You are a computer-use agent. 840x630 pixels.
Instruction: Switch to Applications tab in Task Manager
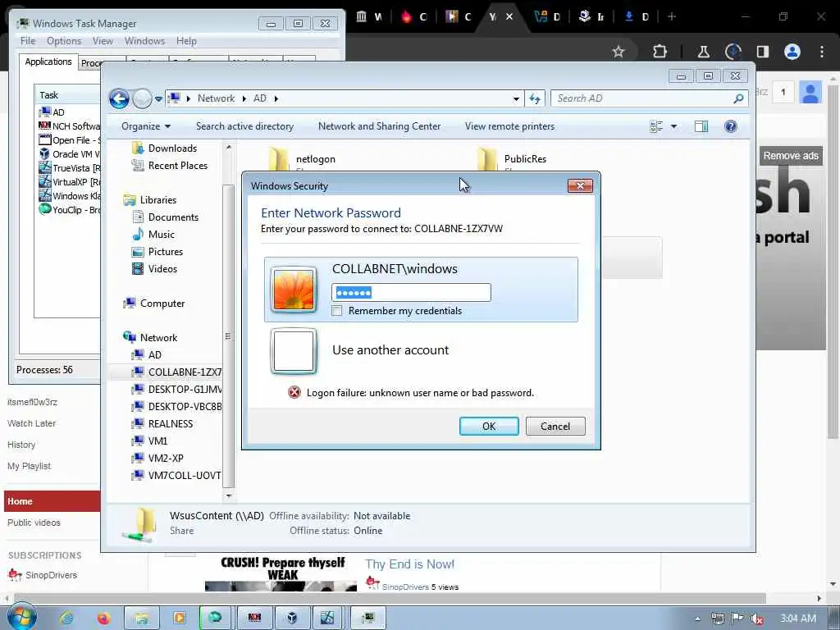[48, 62]
